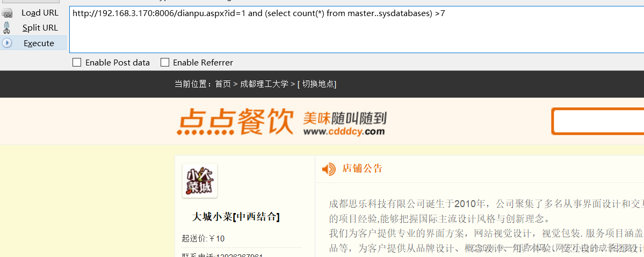The height and width of the screenshot is (257, 644).
Task: Split the URL parameters
Action: 40,28
